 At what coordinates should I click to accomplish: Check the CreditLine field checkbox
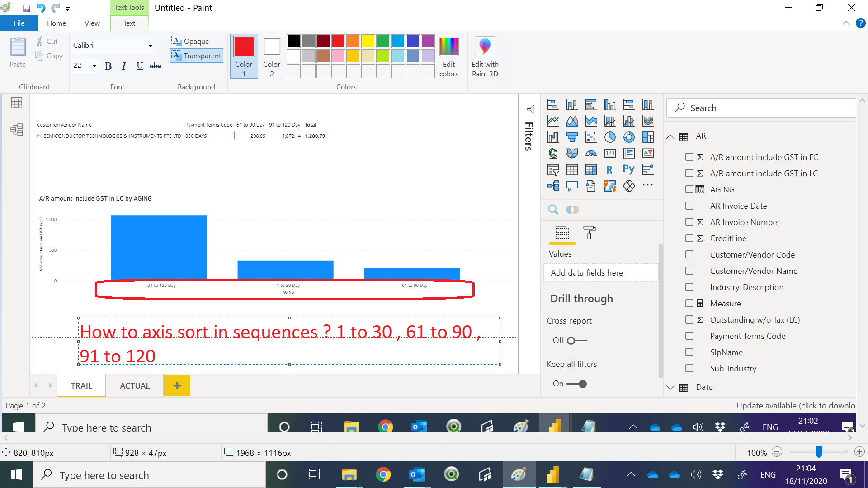pos(689,238)
